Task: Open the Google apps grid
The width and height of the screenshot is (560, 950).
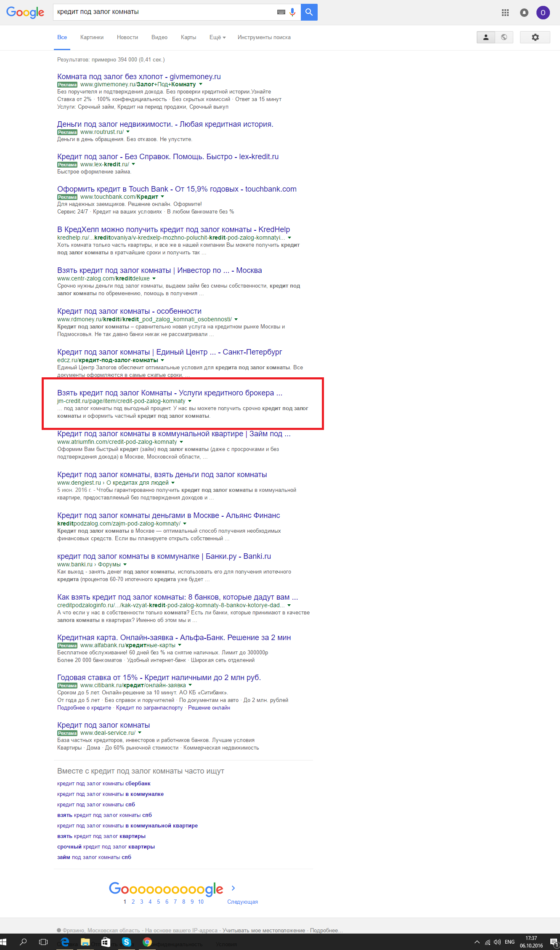Action: (505, 13)
